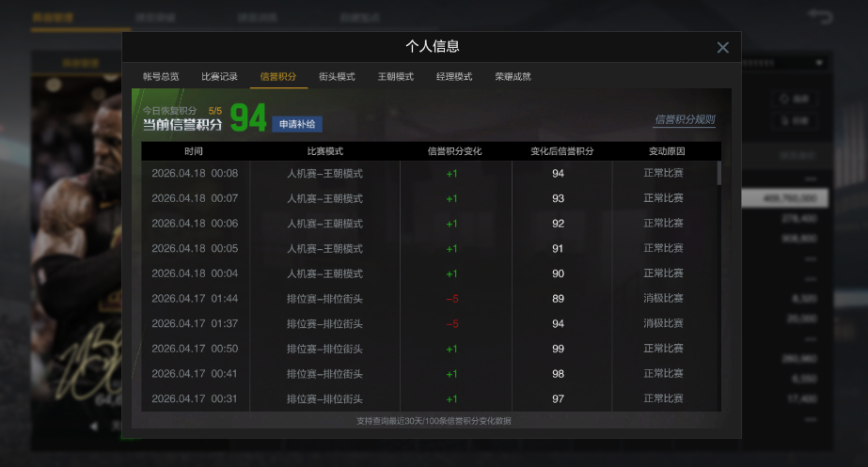Click the 比赛模式 column header

(x=325, y=151)
